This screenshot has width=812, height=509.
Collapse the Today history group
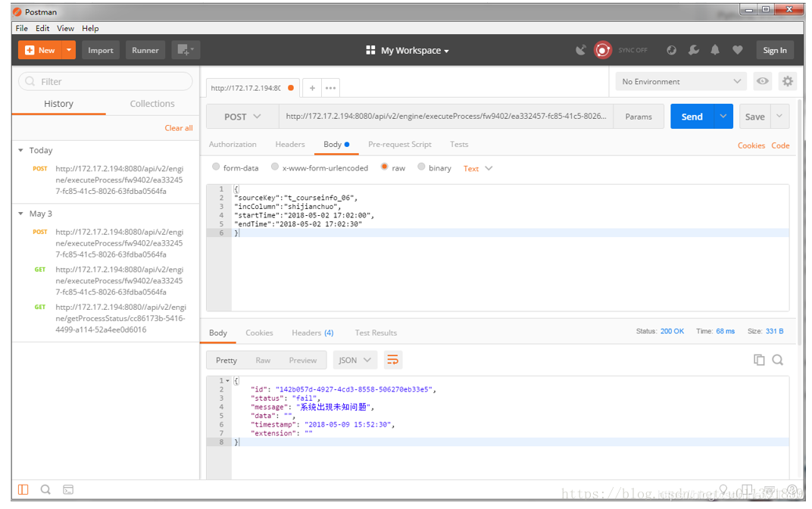(20, 150)
